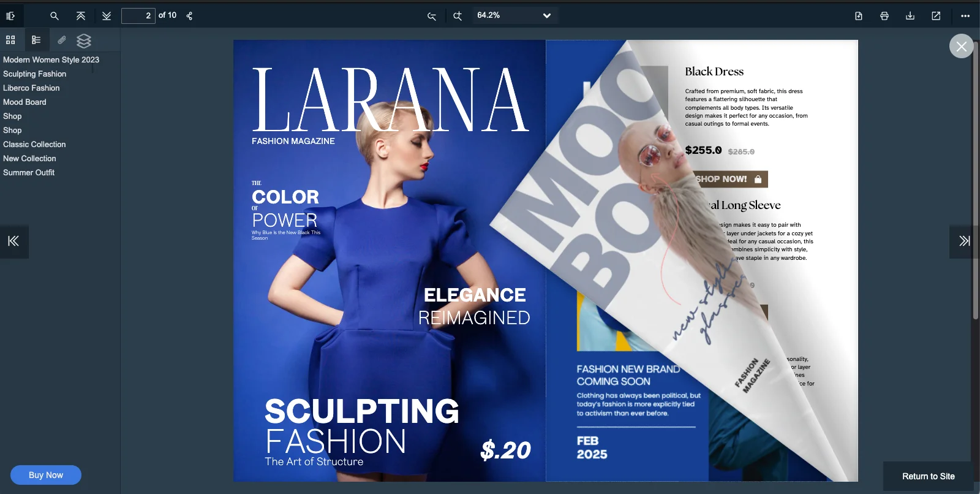Open the document in new window icon
Screen dimensions: 980x494
pyautogui.click(x=936, y=16)
